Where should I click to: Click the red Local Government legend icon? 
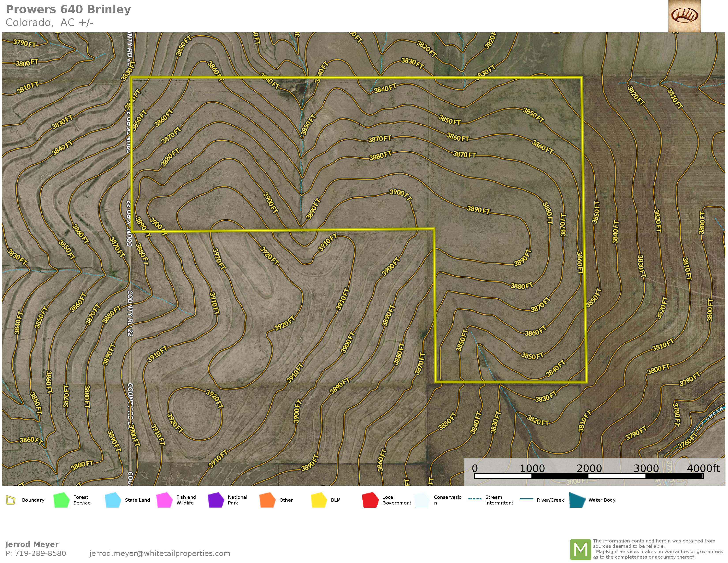click(370, 500)
